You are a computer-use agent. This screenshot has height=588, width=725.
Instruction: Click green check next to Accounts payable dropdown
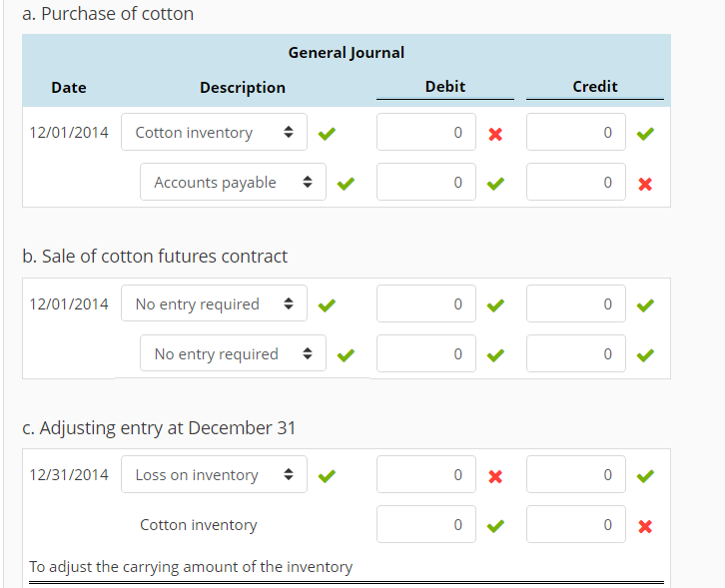coord(346,184)
